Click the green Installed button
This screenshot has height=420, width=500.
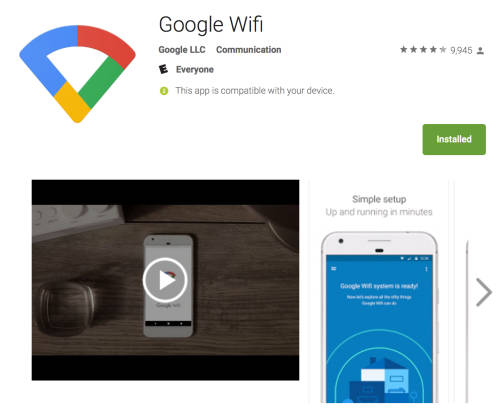click(x=454, y=139)
